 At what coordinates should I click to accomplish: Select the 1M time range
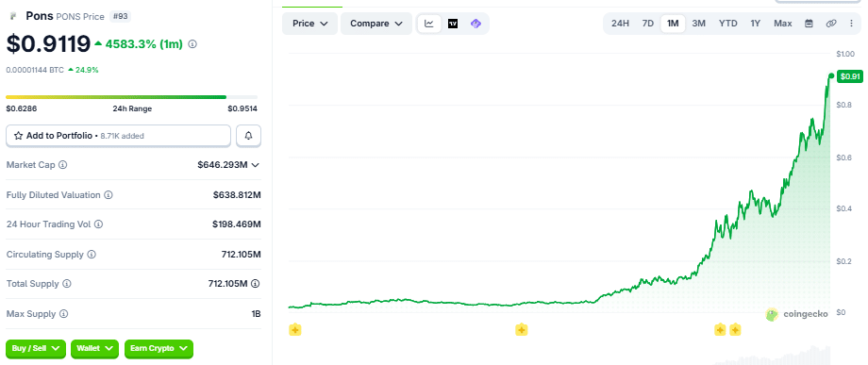coord(673,24)
